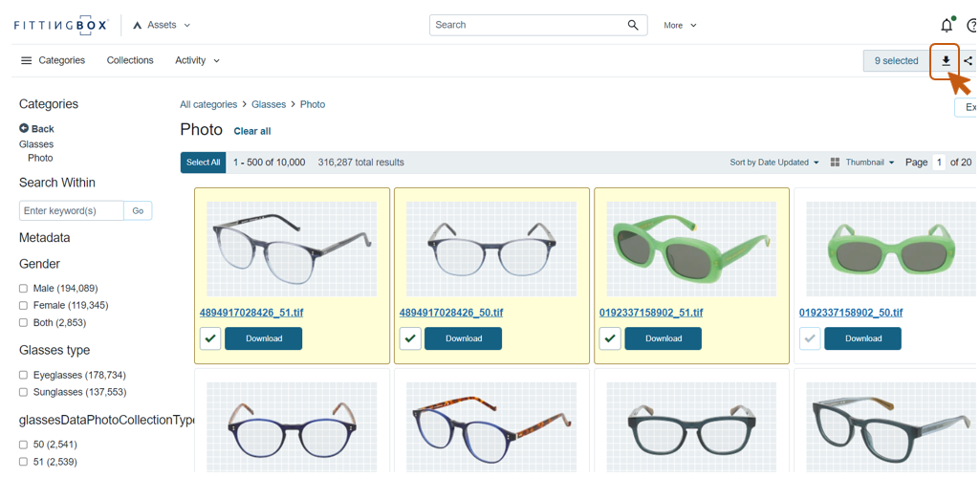The width and height of the screenshot is (980, 478).
Task: Click the share icon beside download
Action: 968,61
